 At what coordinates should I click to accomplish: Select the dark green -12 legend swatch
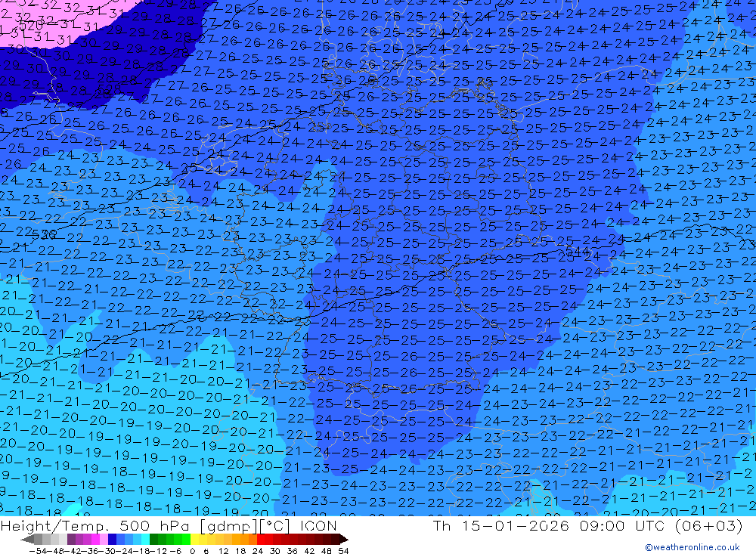[x=153, y=539]
